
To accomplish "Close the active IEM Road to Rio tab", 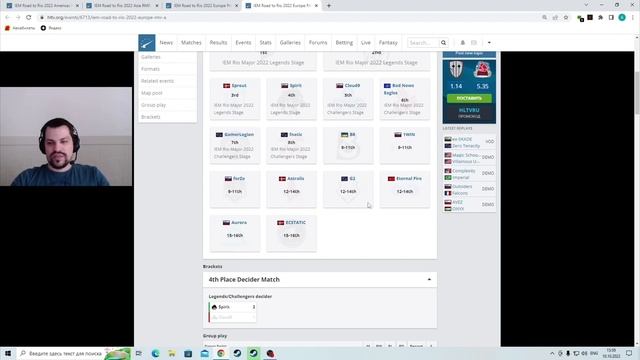I will (x=316, y=6).
